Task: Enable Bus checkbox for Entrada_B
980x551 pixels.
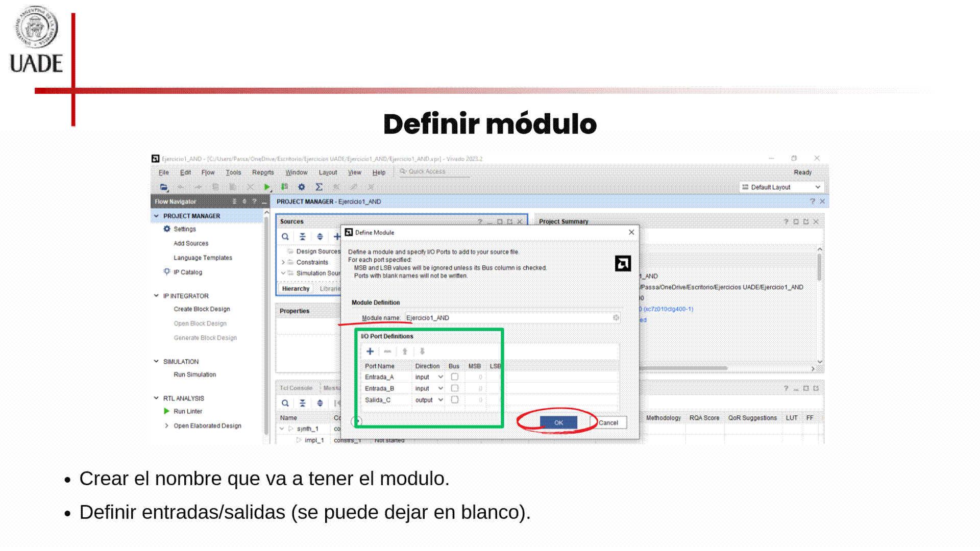Action: [455, 388]
